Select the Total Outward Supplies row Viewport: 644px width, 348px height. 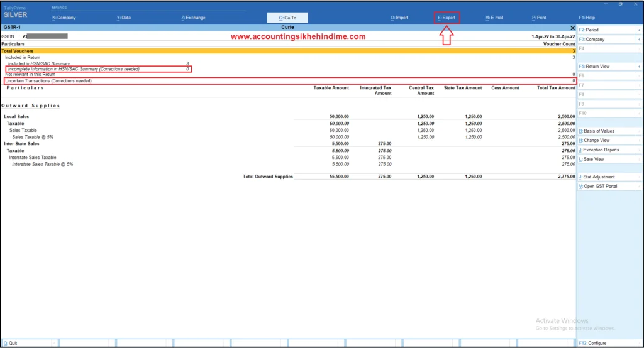click(x=288, y=177)
